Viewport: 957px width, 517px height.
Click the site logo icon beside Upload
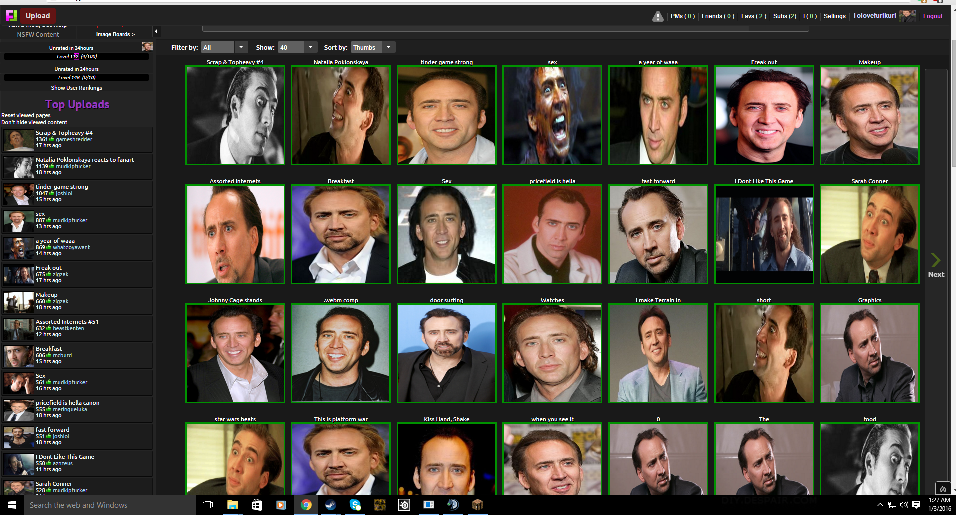pos(10,16)
